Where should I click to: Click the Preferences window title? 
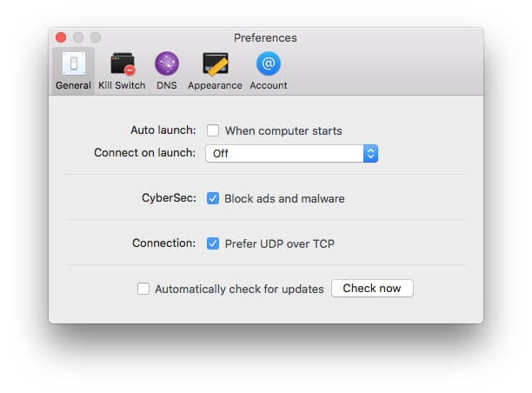coord(265,37)
